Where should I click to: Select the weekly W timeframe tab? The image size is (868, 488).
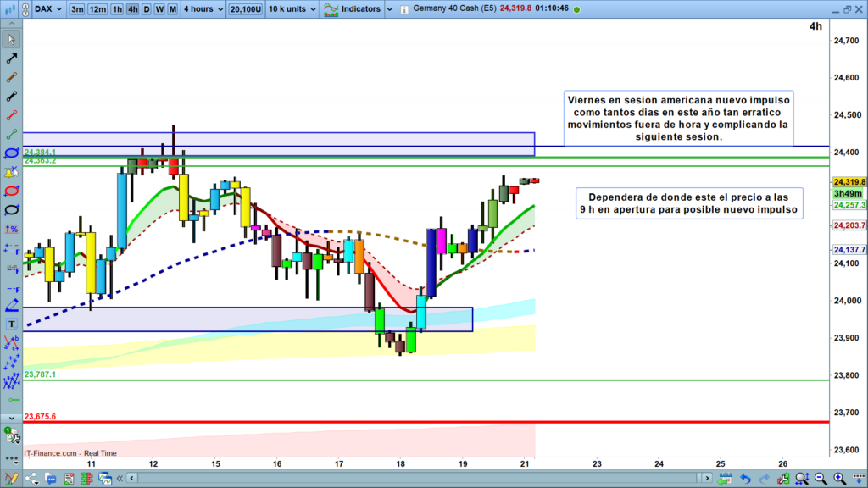point(159,9)
